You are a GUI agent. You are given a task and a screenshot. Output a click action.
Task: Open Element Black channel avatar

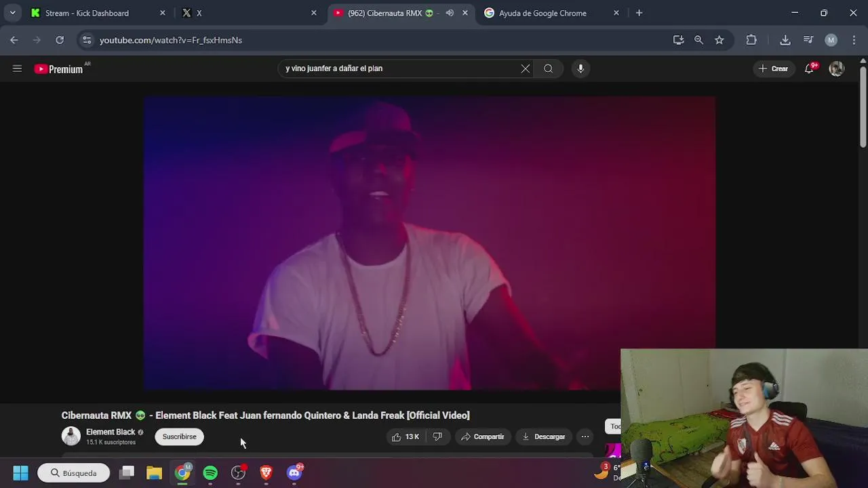(71, 436)
